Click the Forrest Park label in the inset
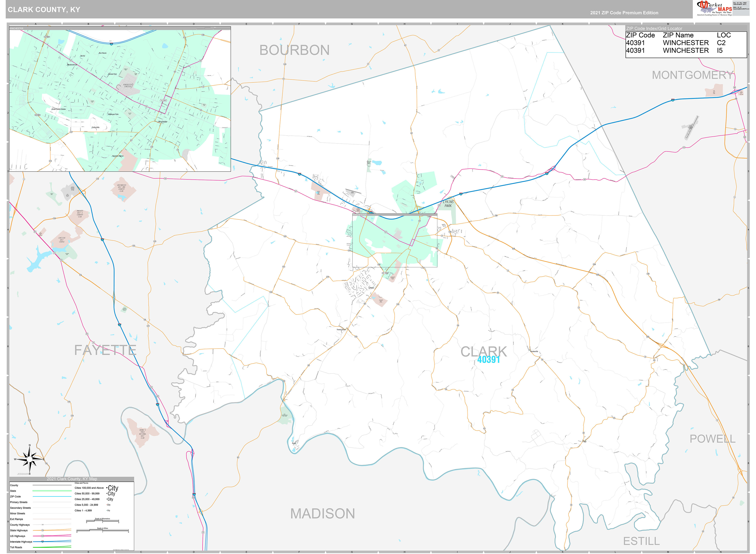 pos(112,74)
